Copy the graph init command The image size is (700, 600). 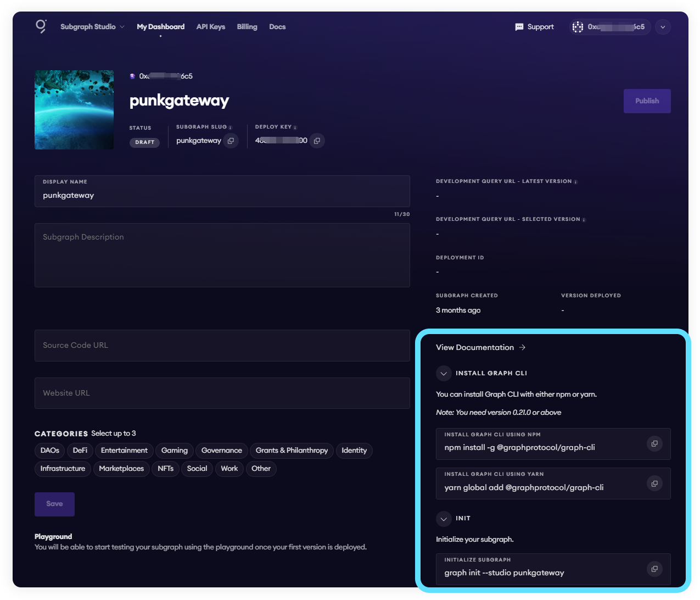tap(654, 569)
